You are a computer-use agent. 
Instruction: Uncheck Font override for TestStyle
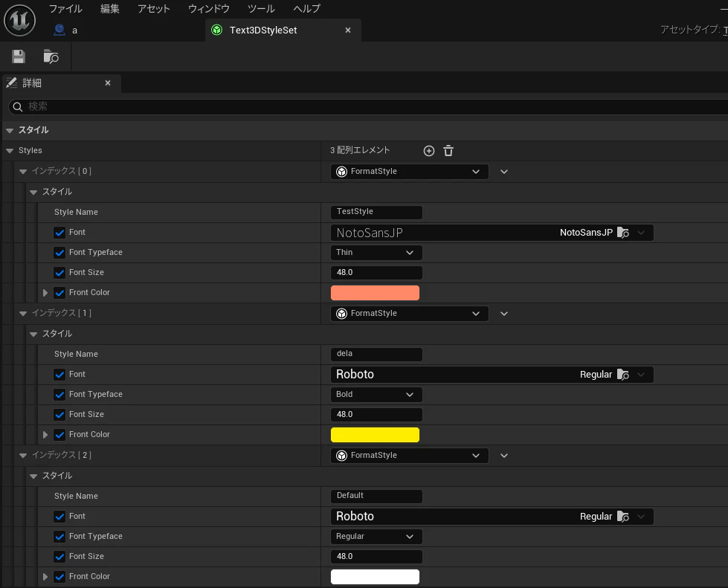[x=59, y=233]
